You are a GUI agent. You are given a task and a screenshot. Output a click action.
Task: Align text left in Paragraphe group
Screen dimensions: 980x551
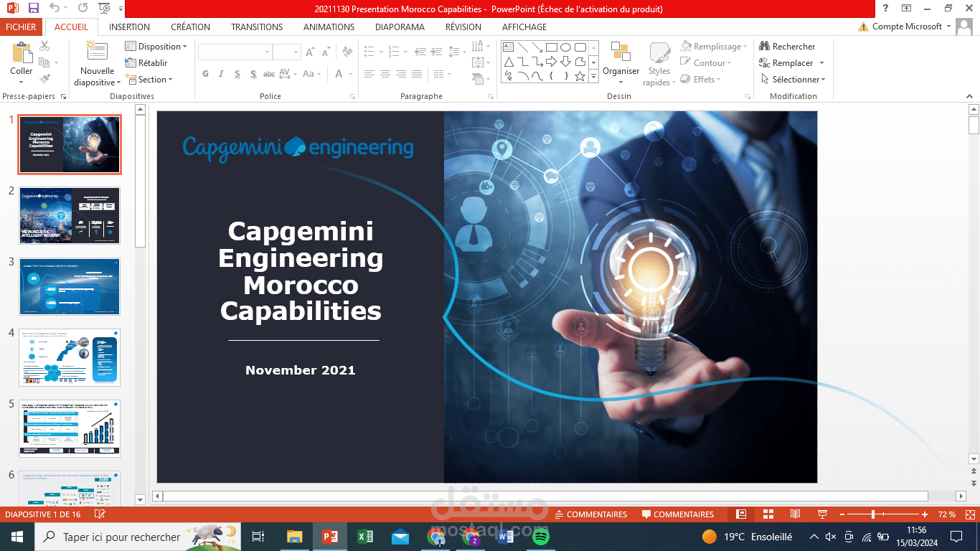click(x=369, y=74)
